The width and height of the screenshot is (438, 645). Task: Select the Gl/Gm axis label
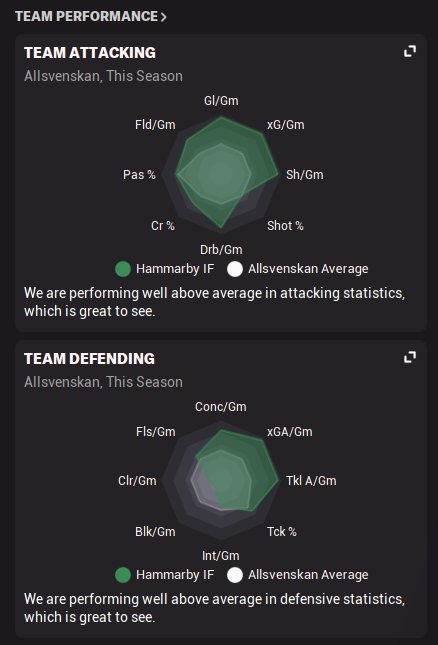[221, 101]
